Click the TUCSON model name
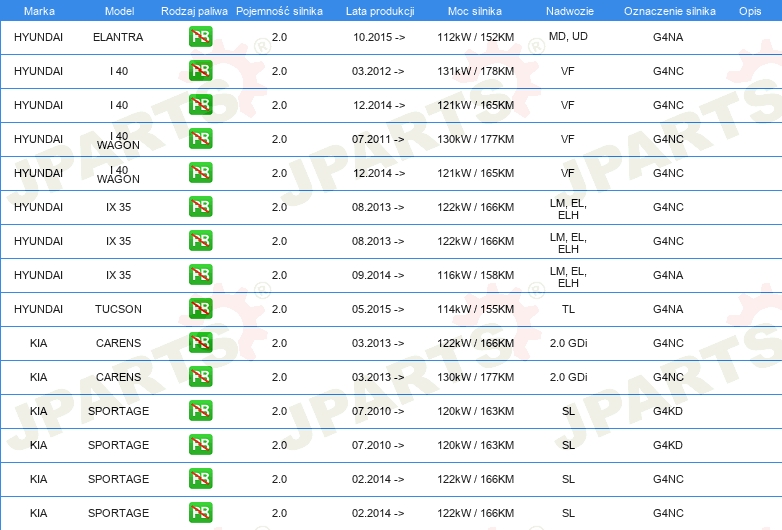 tap(118, 309)
